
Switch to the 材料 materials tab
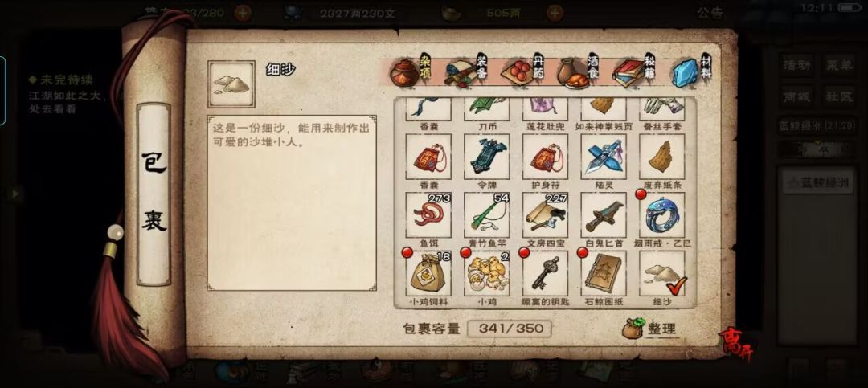click(691, 72)
